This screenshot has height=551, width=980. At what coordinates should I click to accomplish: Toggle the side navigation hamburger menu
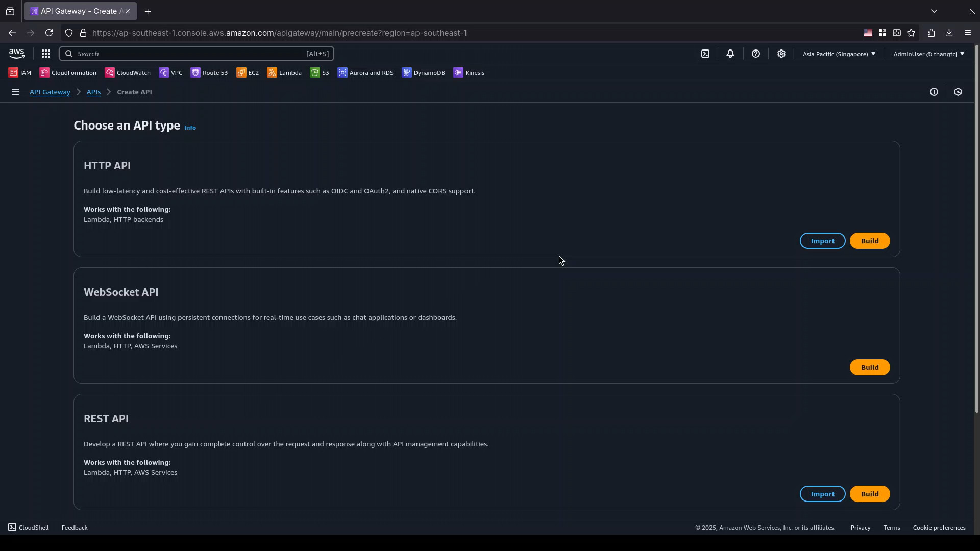[x=16, y=92]
